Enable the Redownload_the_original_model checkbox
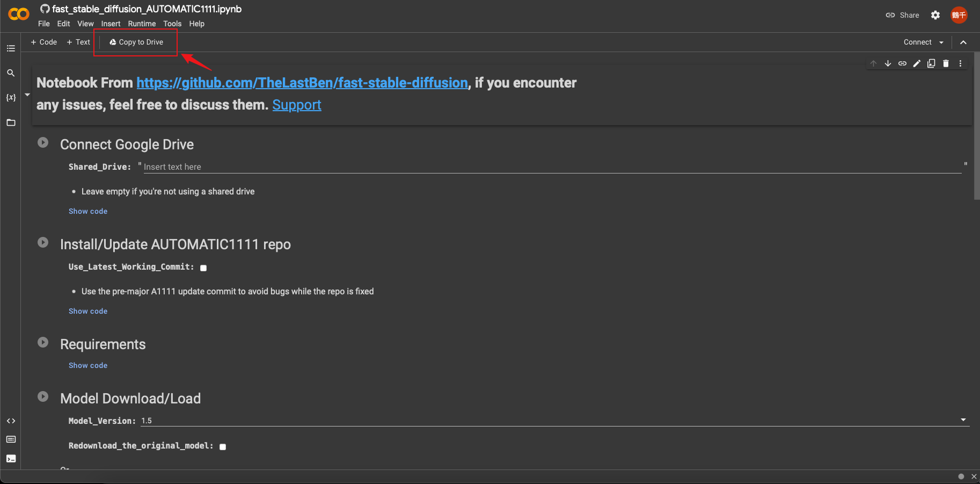The width and height of the screenshot is (980, 484). (x=223, y=447)
